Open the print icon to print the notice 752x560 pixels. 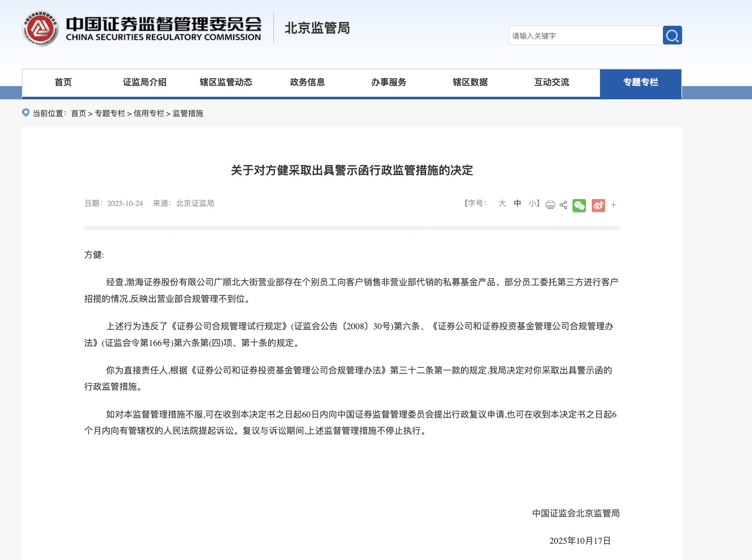click(x=549, y=205)
